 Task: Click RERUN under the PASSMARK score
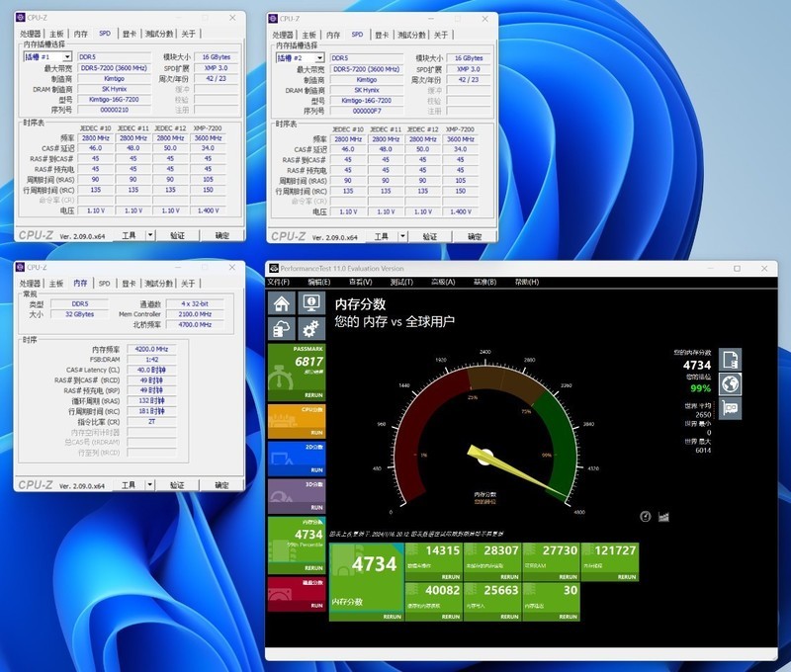coord(312,392)
